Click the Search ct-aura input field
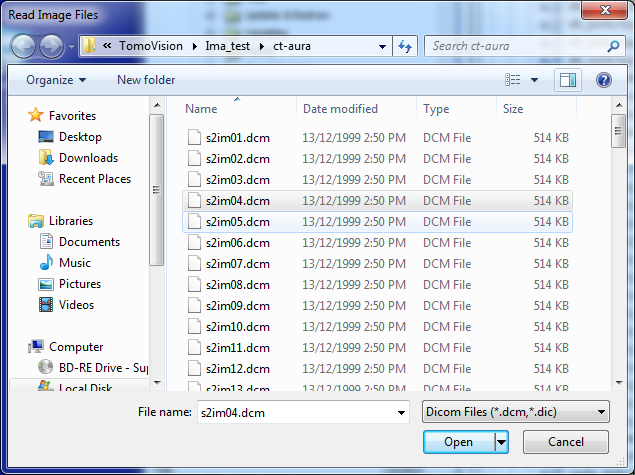The height and width of the screenshot is (475, 635). [x=514, y=46]
